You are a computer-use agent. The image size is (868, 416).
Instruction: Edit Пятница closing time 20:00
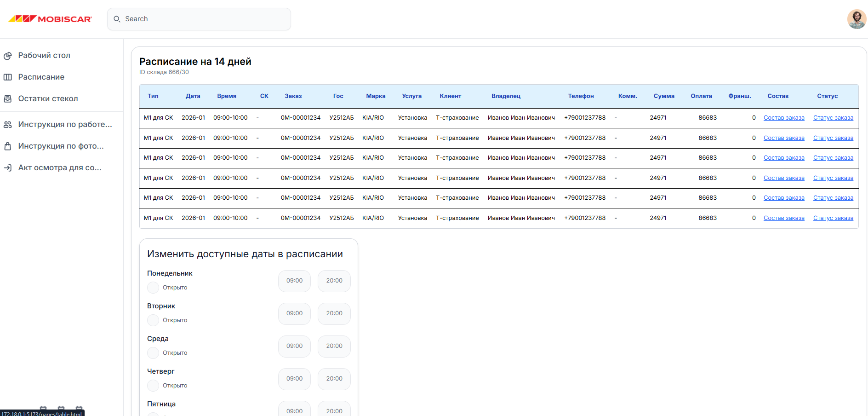(334, 409)
